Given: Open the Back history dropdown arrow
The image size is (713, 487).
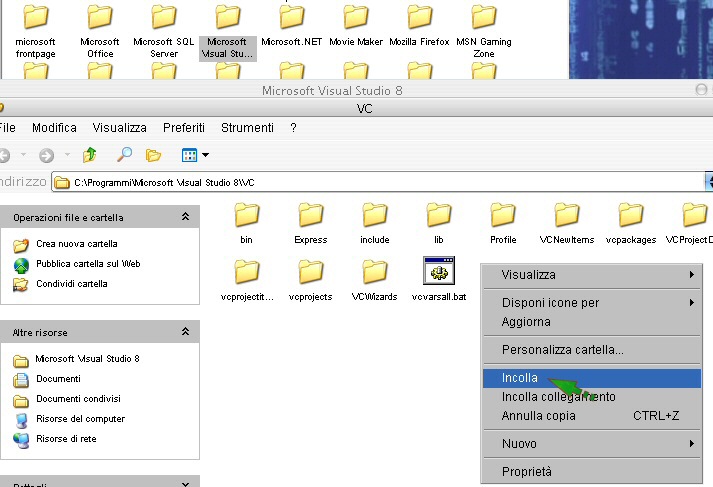Looking at the screenshot, I should tap(23, 155).
